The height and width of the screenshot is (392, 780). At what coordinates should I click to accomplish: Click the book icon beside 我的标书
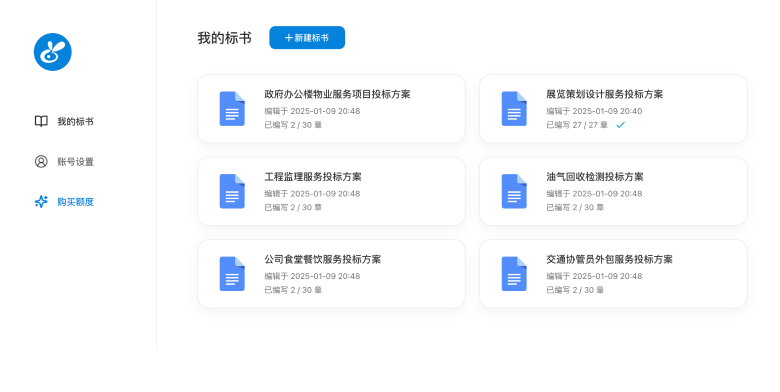tap(41, 121)
